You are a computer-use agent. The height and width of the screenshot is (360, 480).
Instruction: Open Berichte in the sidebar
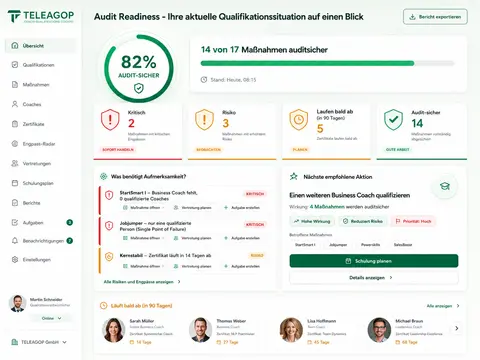[x=41, y=203]
